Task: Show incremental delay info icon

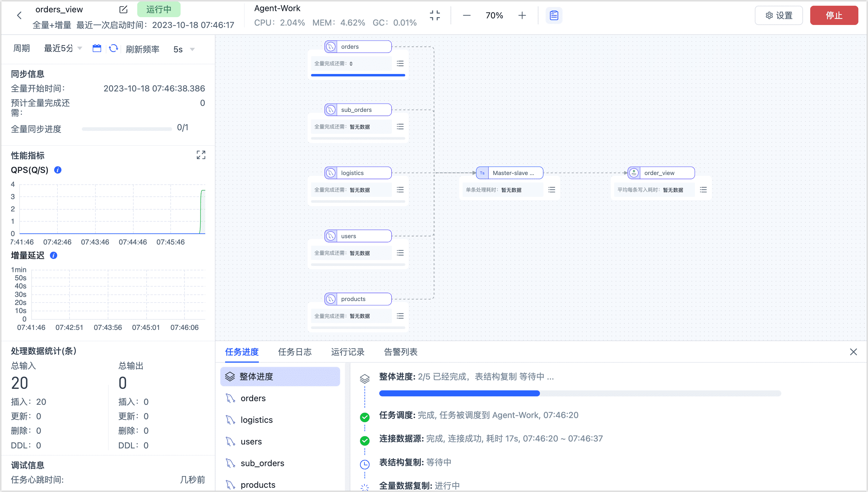Action: pos(54,255)
